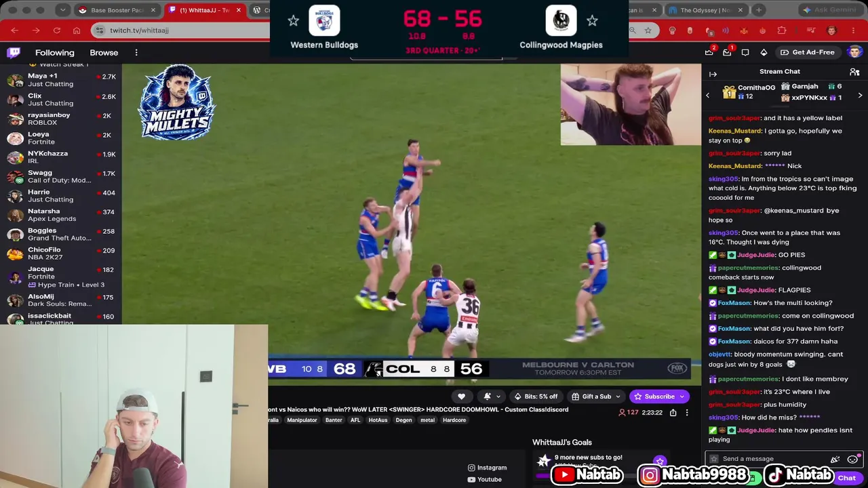Image resolution: width=868 pixels, height=488 pixels.
Task: Open Clix's Just Chatting channel
Action: (x=61, y=100)
